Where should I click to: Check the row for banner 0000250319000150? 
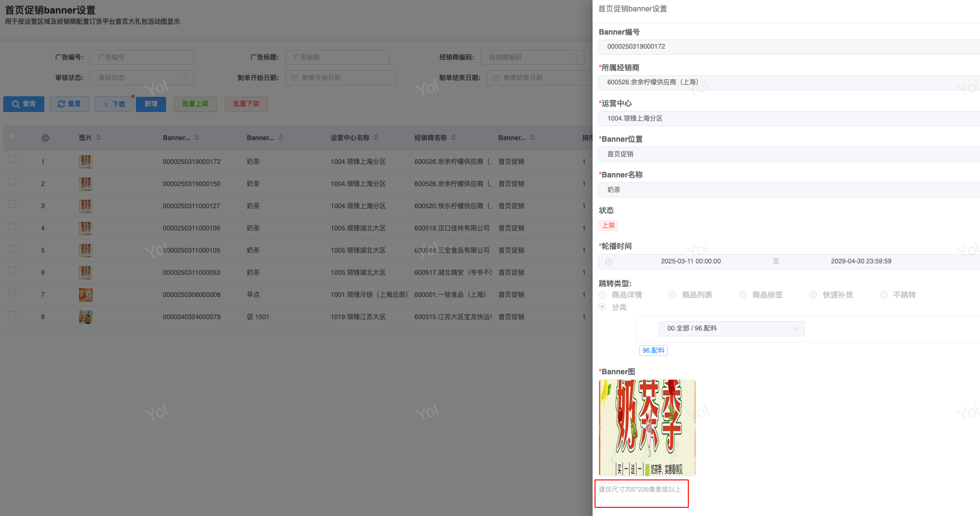click(12, 182)
